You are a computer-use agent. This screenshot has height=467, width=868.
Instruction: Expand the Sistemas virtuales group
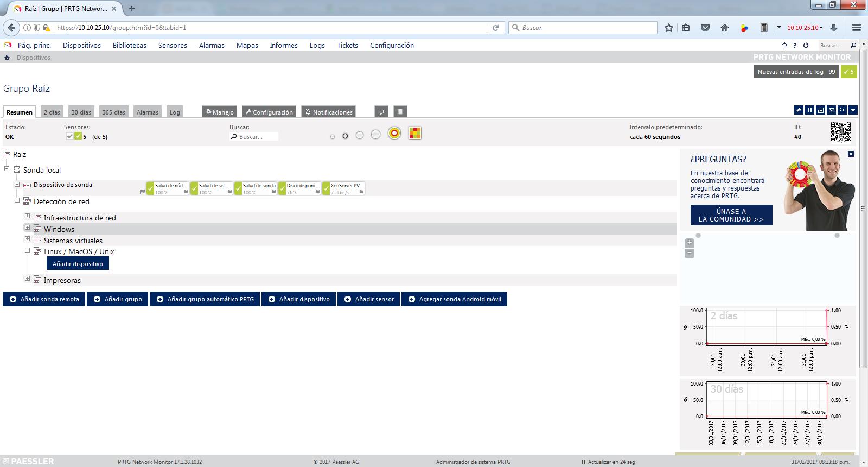tap(27, 239)
